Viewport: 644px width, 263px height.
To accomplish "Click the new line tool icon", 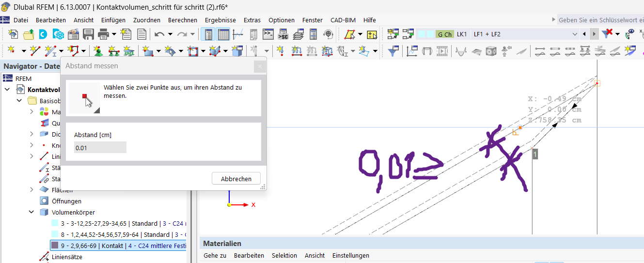I will tap(35, 51).
